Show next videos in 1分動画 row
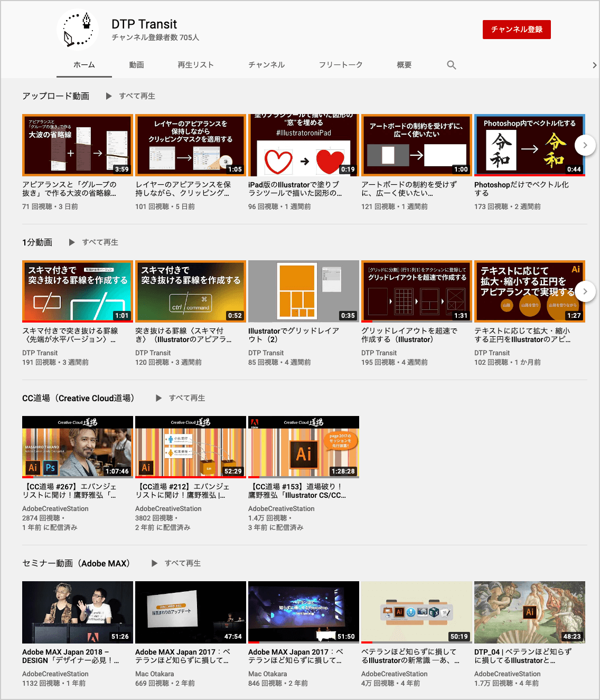600x700 pixels. pyautogui.click(x=585, y=291)
